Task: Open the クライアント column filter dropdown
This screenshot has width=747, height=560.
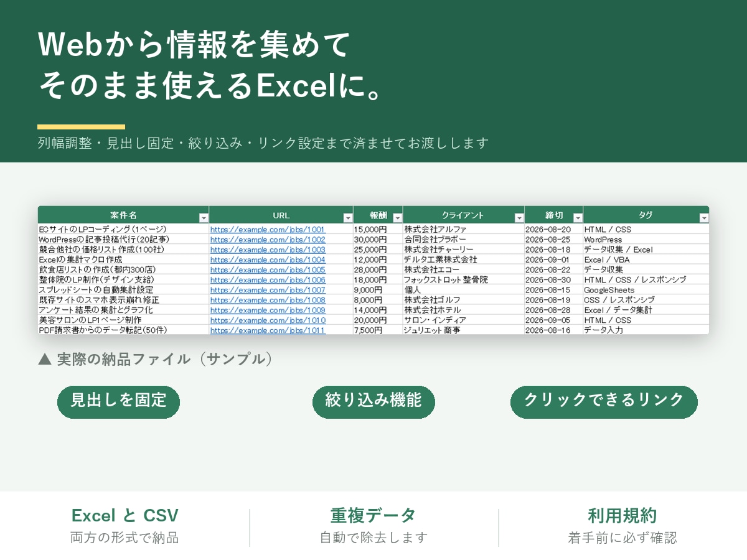Action: click(x=519, y=218)
